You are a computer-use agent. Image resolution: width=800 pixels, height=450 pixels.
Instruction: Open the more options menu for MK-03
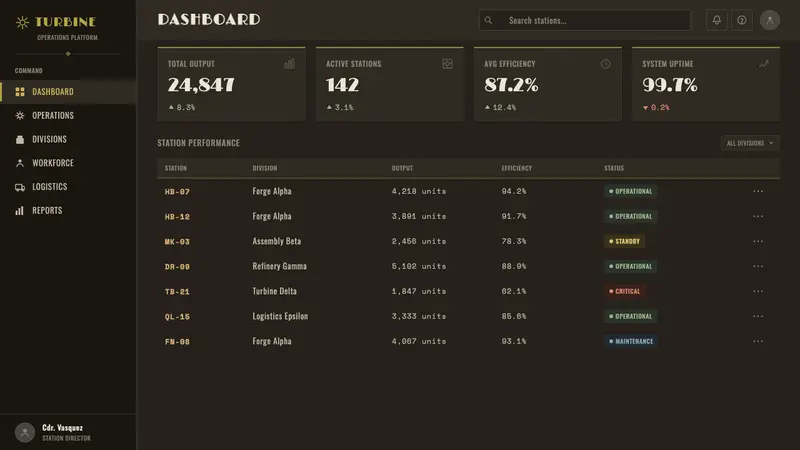[758, 241]
